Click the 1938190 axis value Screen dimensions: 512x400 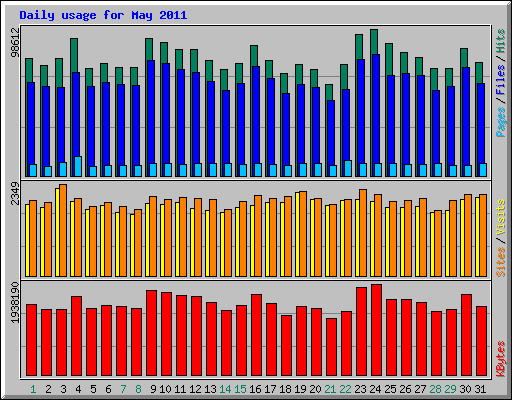point(15,303)
